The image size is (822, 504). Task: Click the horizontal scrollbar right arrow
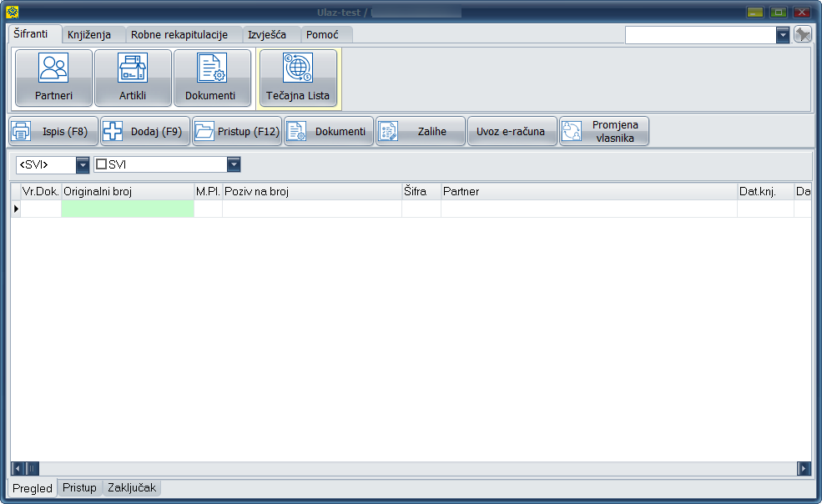[804, 469]
